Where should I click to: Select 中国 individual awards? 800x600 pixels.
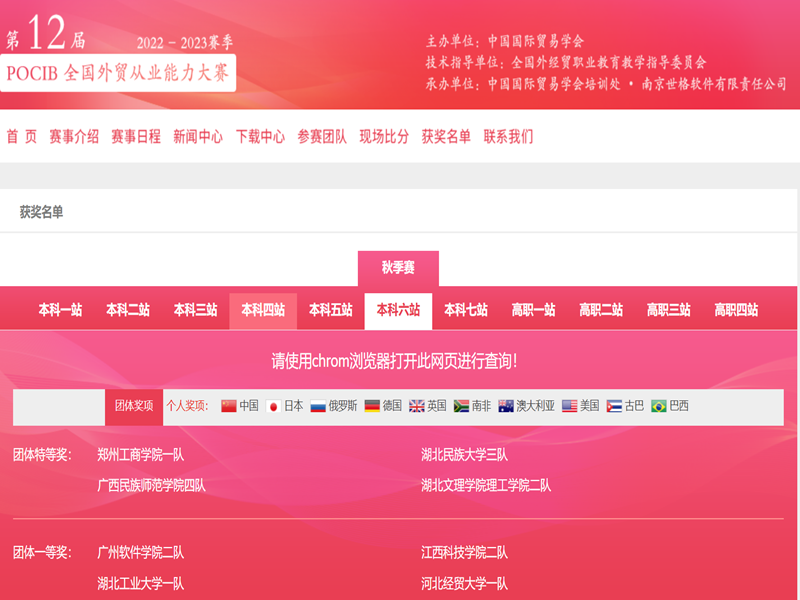tap(249, 406)
